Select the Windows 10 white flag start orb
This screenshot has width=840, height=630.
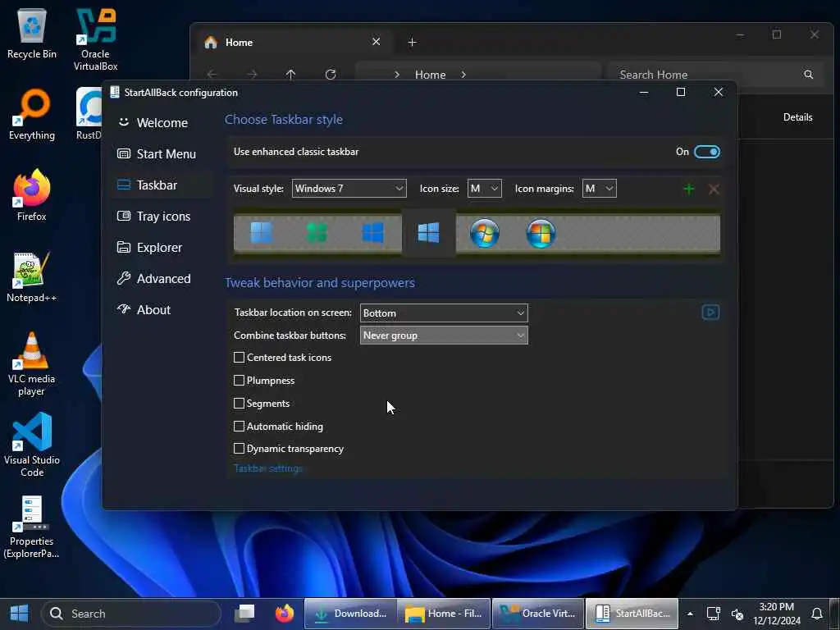[x=428, y=233]
